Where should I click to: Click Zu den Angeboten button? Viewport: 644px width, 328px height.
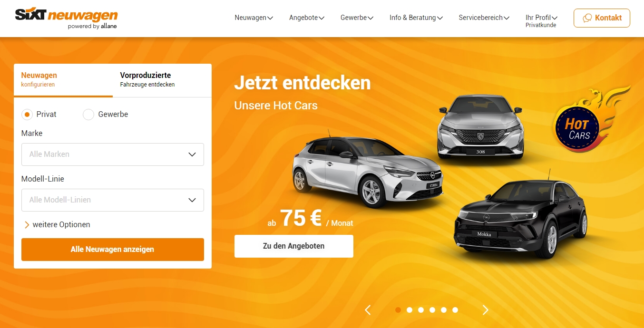coord(294,246)
